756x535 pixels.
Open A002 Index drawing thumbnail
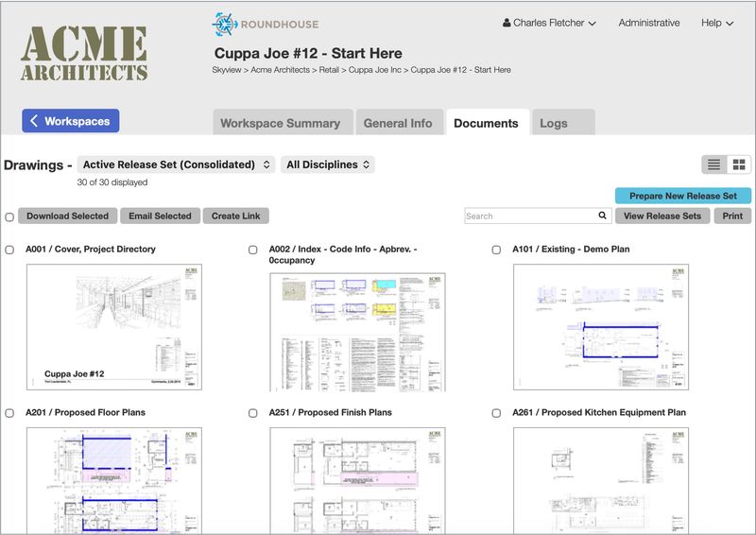coord(357,333)
